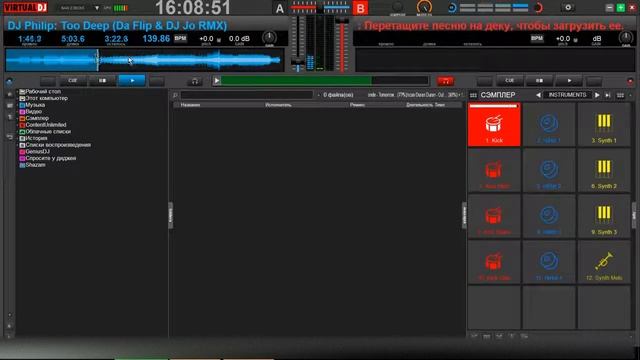Click the CUE button on deck A
This screenshot has height=360, width=640.
pos(73,80)
